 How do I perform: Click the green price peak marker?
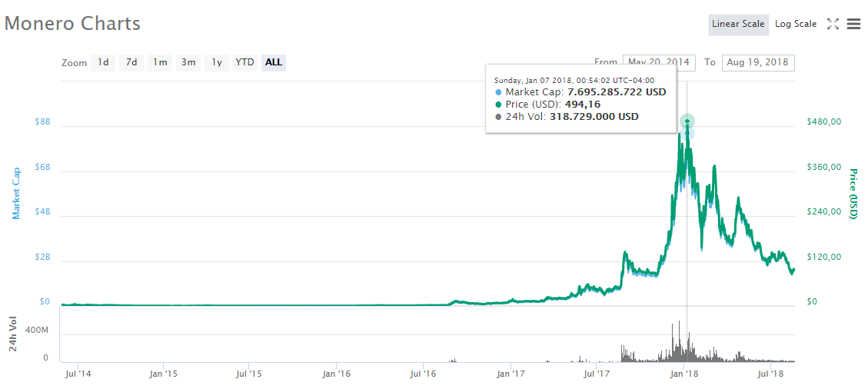[687, 121]
